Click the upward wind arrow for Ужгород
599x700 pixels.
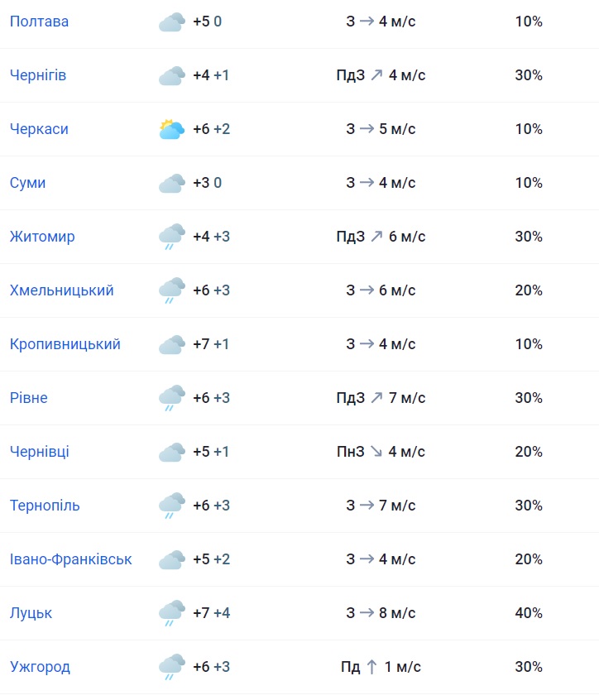tap(372, 667)
